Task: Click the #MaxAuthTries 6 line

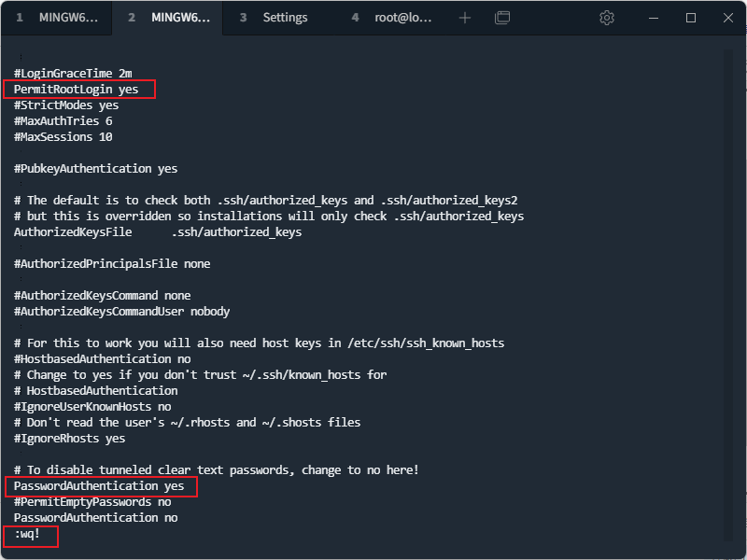Action: pyautogui.click(x=63, y=121)
